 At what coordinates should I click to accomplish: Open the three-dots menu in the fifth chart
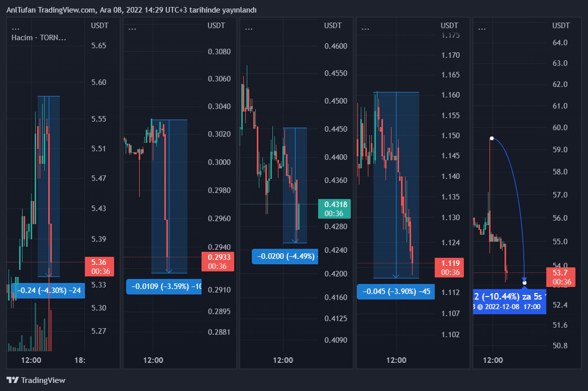[x=482, y=29]
